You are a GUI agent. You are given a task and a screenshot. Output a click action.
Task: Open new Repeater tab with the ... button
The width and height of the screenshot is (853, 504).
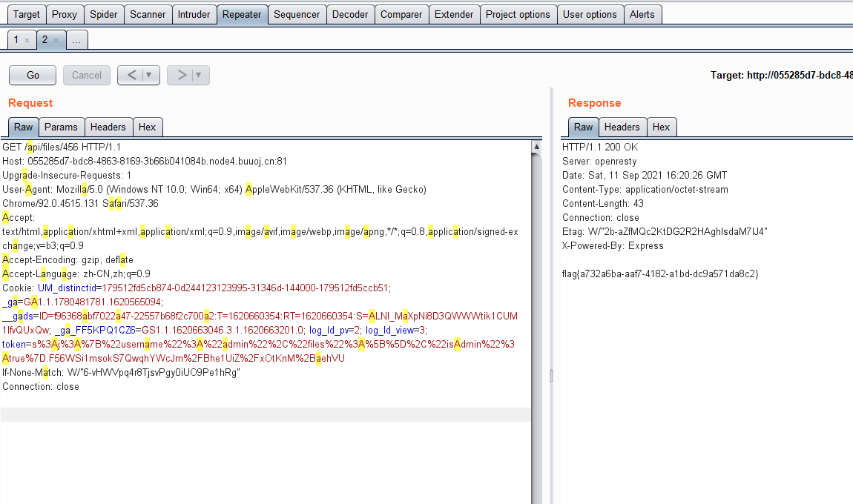tap(76, 40)
